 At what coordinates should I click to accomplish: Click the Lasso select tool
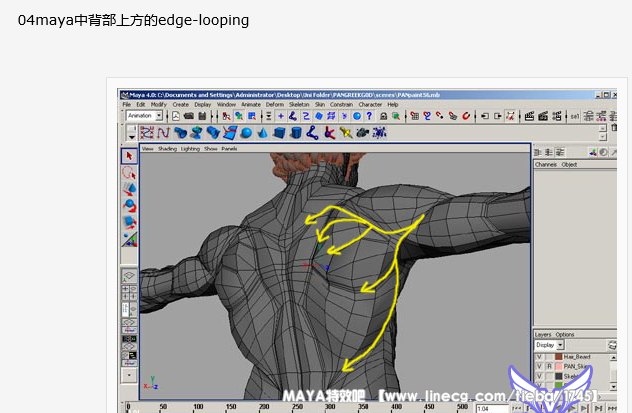click(129, 172)
